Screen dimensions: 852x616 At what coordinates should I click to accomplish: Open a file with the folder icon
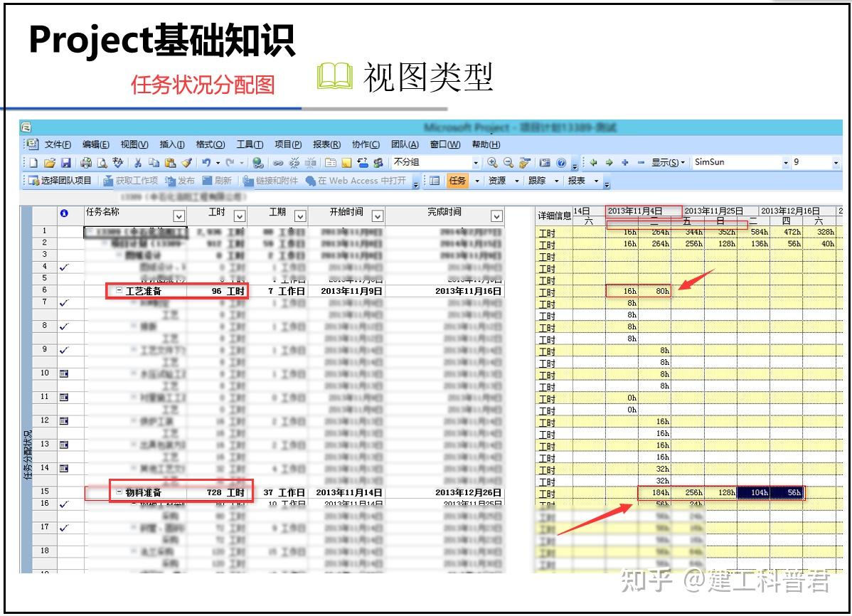coord(50,163)
